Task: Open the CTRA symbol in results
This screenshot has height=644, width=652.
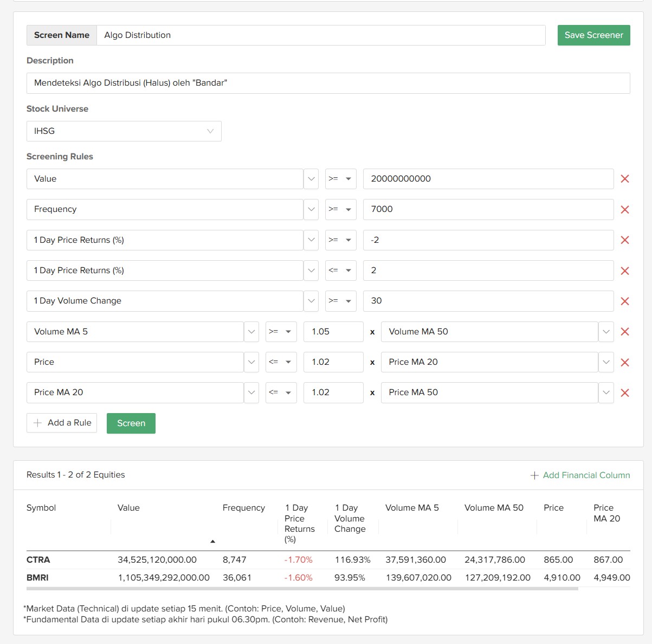Action: click(38, 560)
